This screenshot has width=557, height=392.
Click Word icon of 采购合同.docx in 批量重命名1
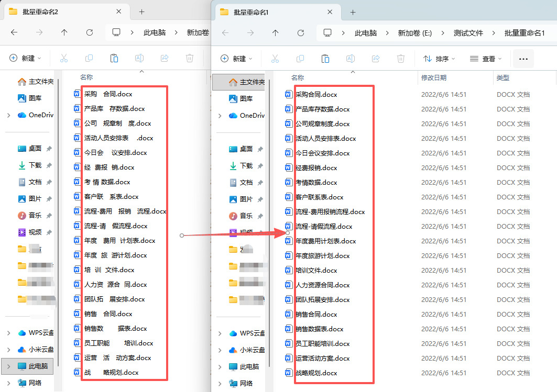coord(288,94)
